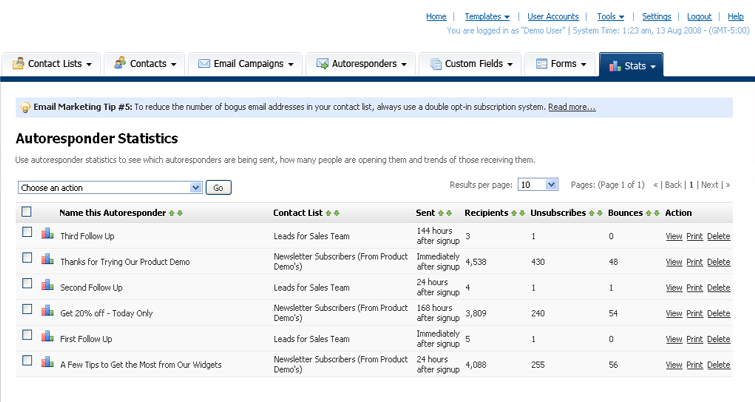Click the chart icon beside Second Follow Up
Screen dimensions: 755x402
47,285
